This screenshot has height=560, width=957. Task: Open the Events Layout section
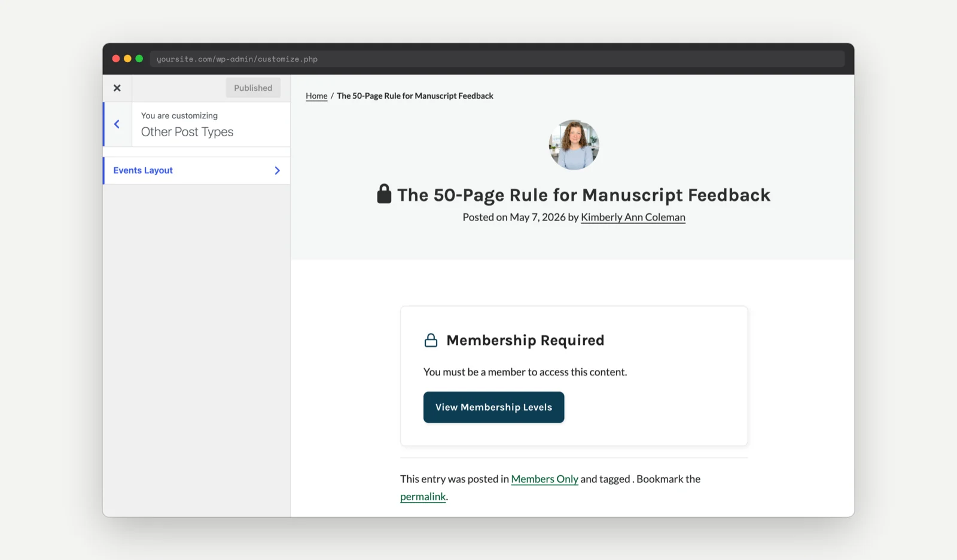point(197,170)
